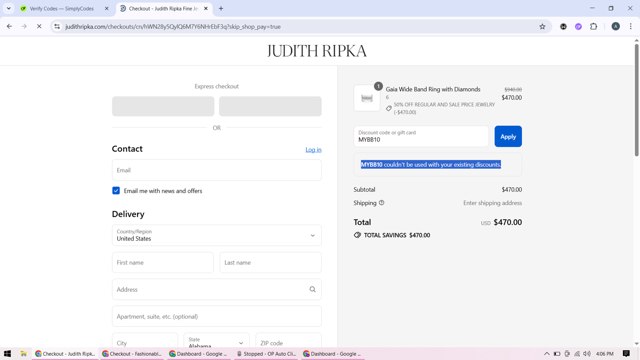Open Country/Region dropdown
640x360 pixels.
(x=217, y=235)
